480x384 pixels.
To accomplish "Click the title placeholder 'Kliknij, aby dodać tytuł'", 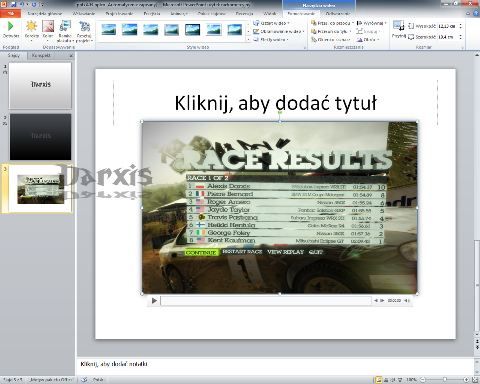I will tap(275, 103).
